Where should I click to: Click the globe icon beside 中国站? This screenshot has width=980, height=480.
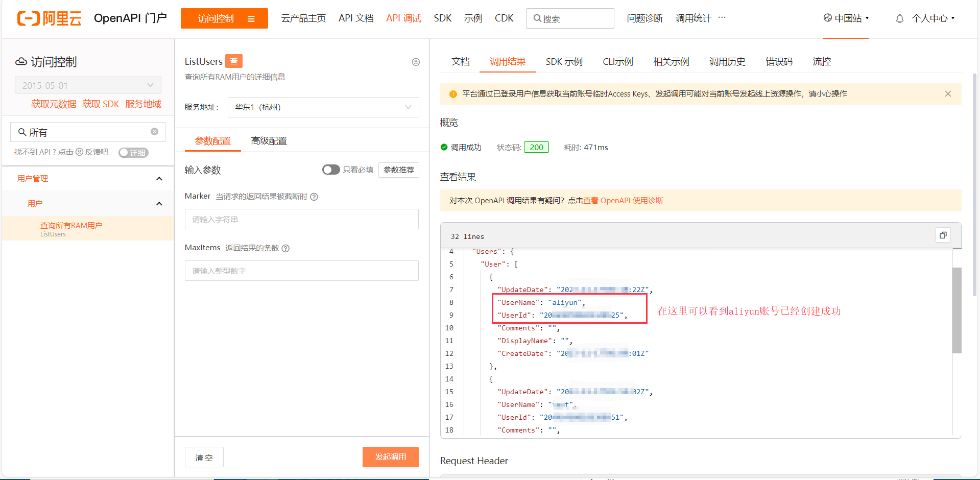point(828,18)
